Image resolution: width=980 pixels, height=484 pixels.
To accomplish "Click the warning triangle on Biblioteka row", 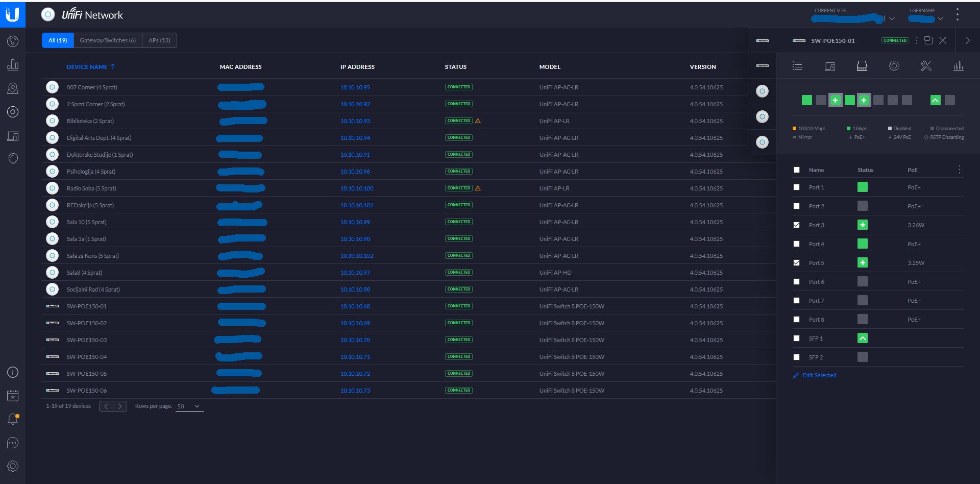I will 478,121.
